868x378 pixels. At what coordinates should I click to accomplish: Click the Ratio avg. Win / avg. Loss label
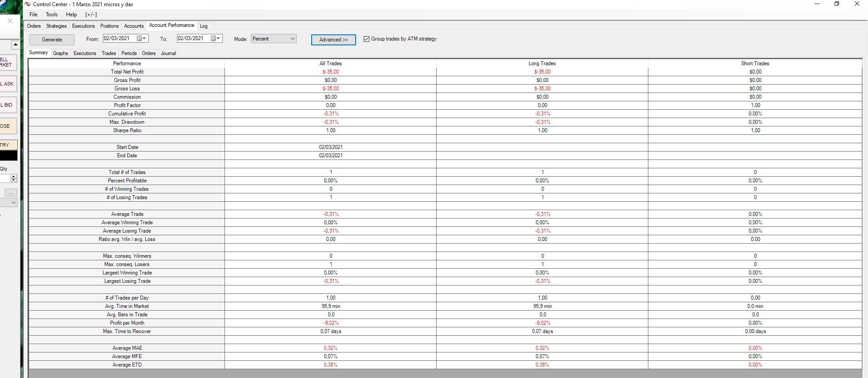click(x=127, y=239)
